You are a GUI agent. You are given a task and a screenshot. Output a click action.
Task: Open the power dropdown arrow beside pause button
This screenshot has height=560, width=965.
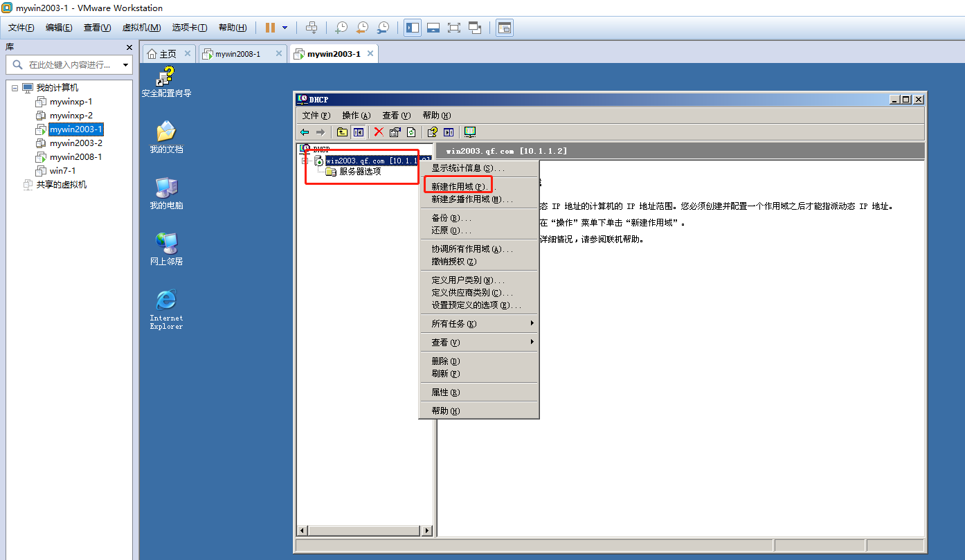[x=285, y=28]
